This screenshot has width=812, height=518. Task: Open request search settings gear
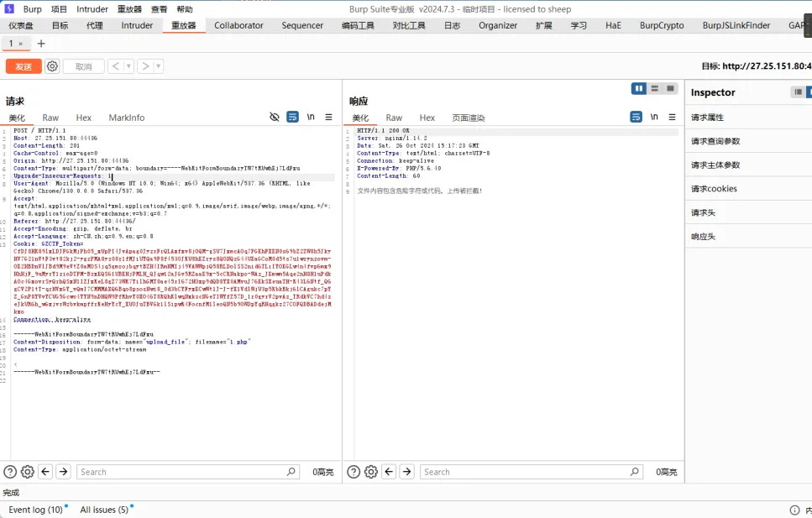point(28,472)
